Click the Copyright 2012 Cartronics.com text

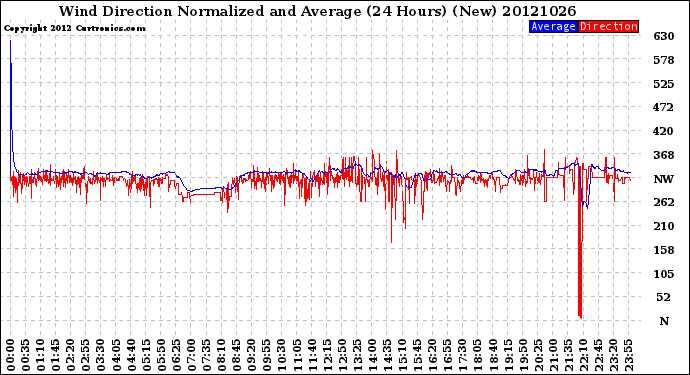74,28
